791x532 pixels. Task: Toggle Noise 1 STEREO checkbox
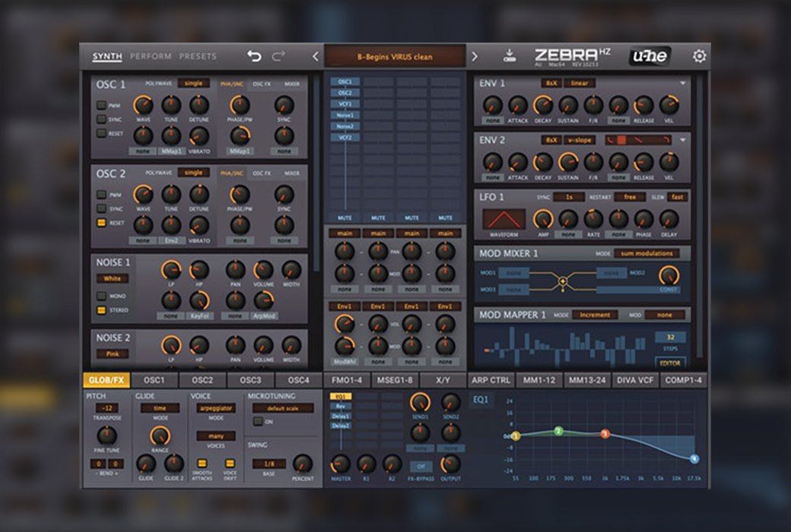101,310
